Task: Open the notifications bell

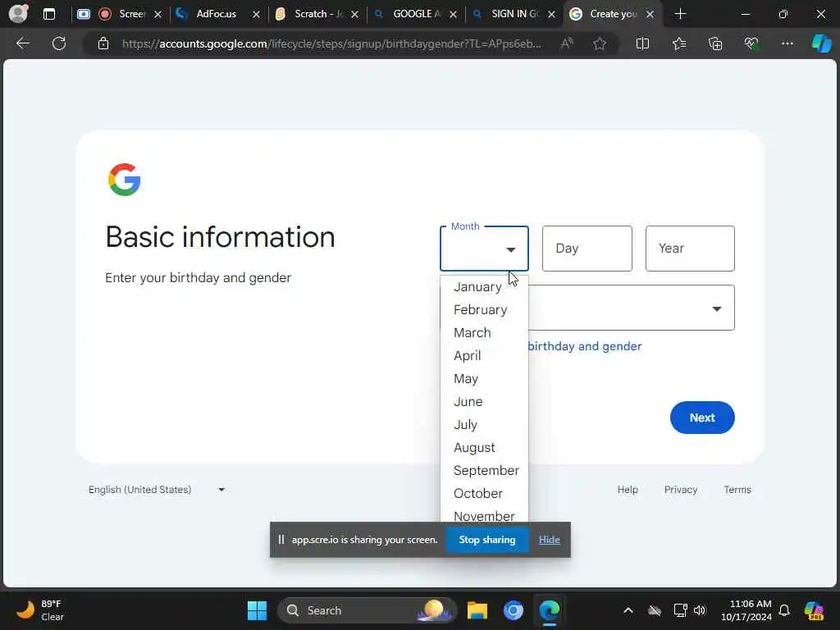Action: 784,610
